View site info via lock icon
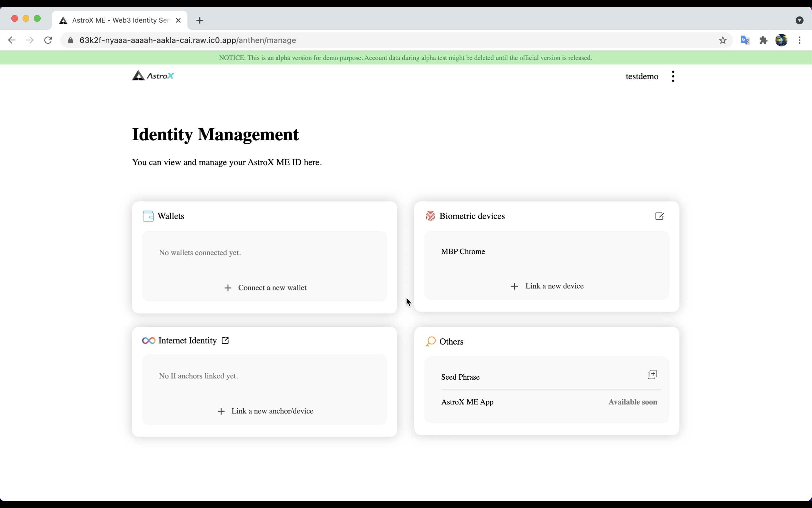This screenshot has height=508, width=812. coord(70,41)
